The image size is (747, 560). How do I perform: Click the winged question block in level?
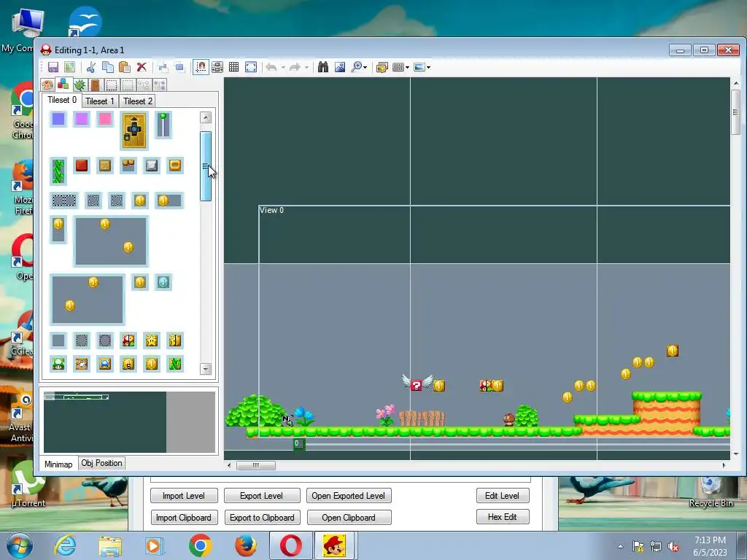[417, 384]
